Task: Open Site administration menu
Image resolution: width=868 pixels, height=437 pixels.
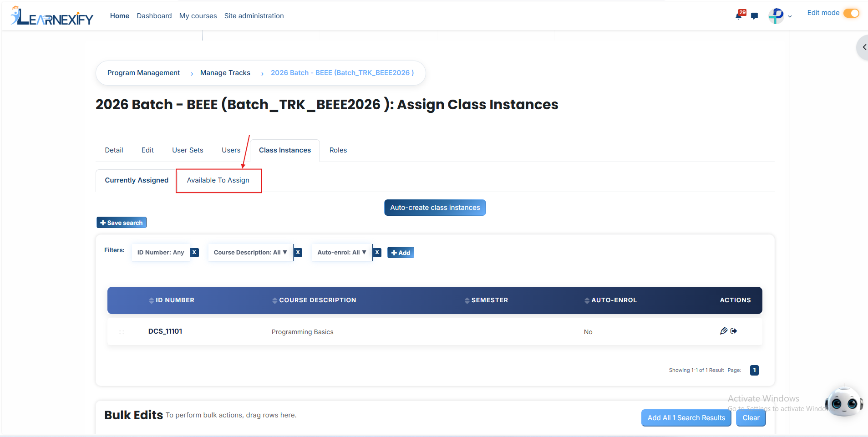Action: pos(254,16)
